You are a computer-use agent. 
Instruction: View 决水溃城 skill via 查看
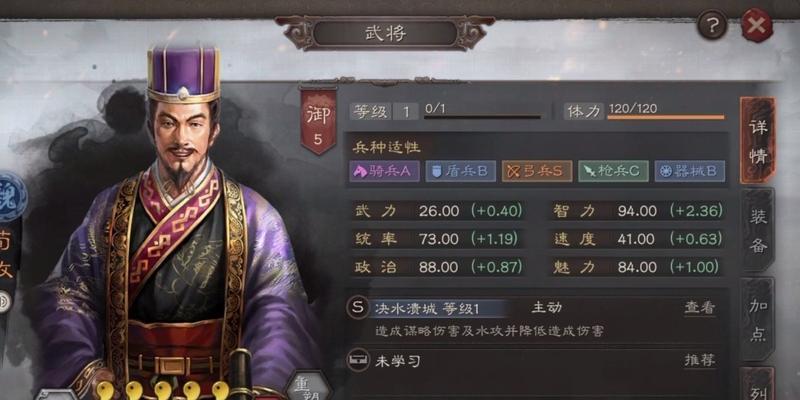(699, 308)
